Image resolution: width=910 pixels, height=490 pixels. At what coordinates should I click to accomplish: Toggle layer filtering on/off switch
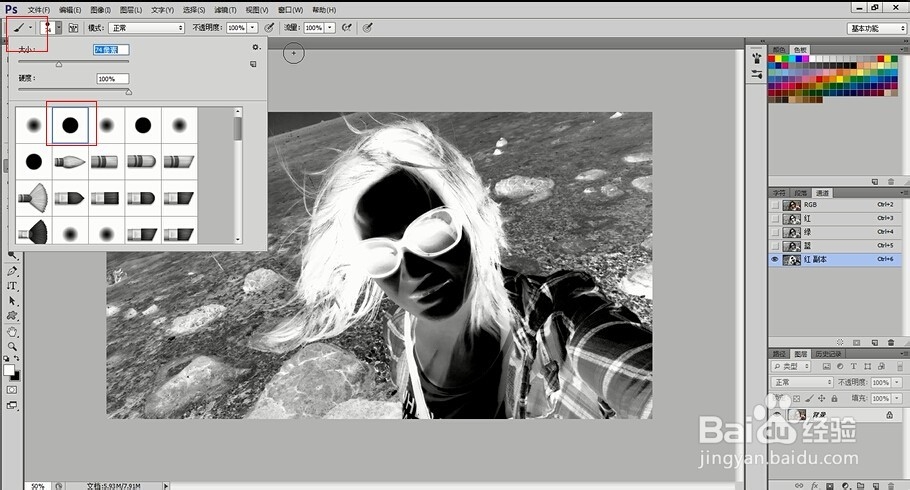click(x=900, y=366)
